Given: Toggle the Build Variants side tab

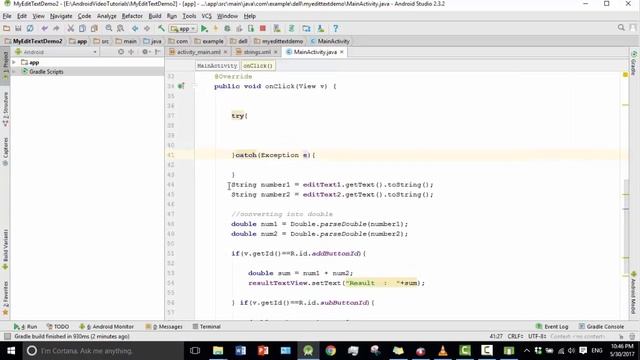Looking at the screenshot, I should pyautogui.click(x=5, y=249).
